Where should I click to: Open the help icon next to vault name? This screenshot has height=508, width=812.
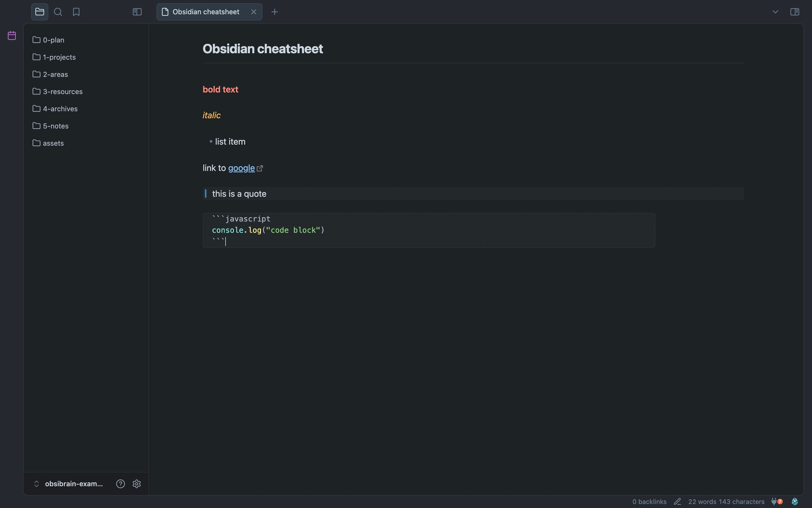(x=121, y=484)
